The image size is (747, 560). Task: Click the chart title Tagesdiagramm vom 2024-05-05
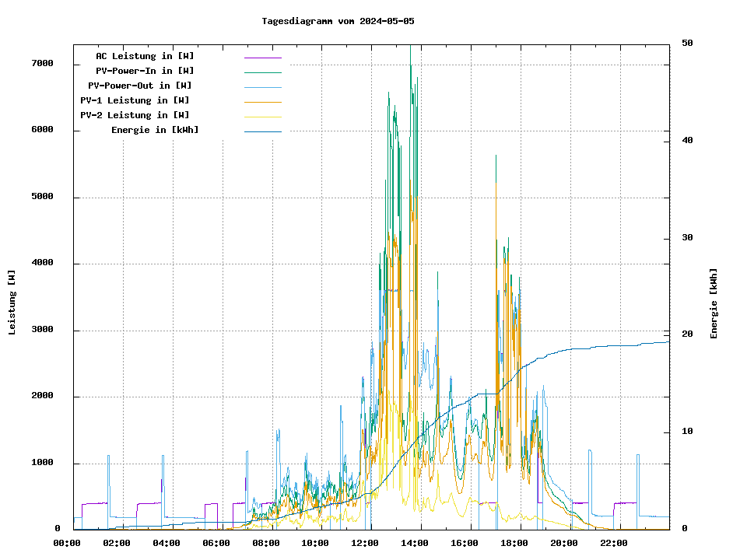click(338, 21)
